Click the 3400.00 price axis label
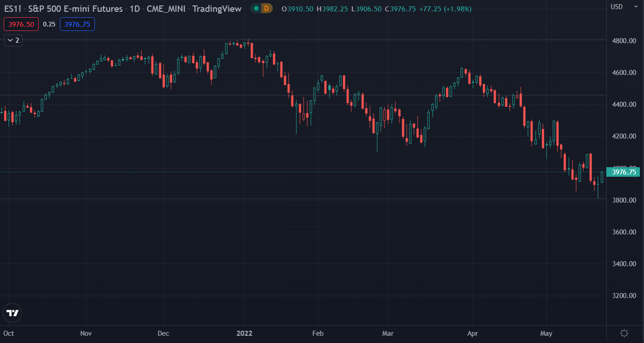The width and height of the screenshot is (644, 343). point(624,264)
